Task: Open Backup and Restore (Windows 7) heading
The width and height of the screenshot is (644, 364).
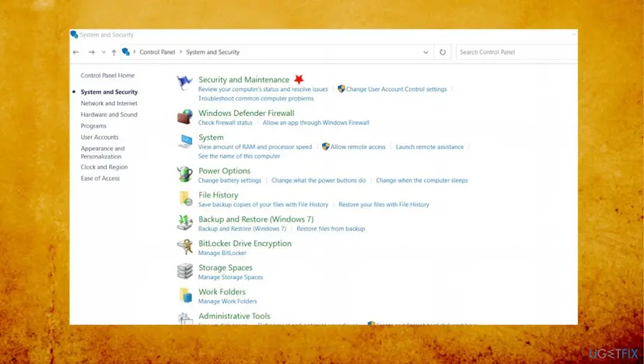Action: click(256, 219)
